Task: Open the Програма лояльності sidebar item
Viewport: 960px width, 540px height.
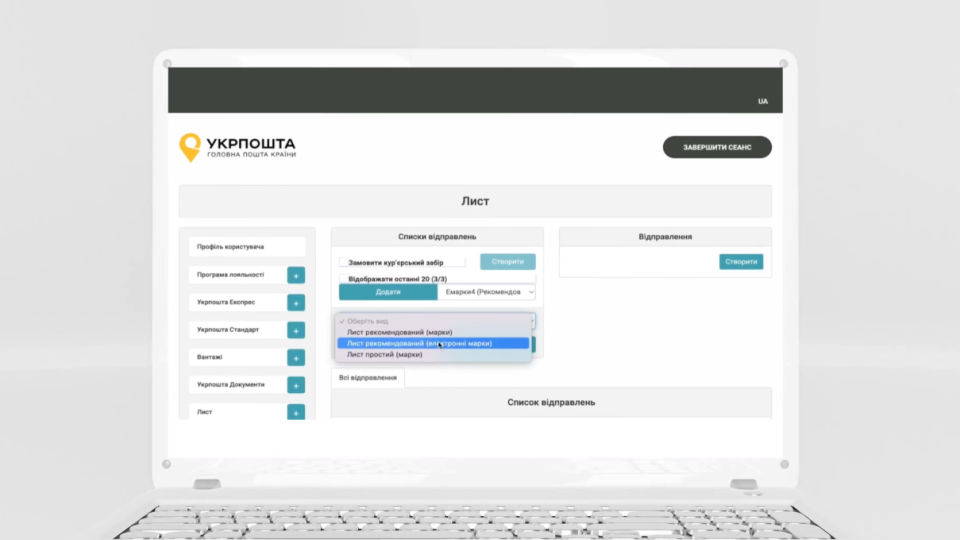Action: 238,275
